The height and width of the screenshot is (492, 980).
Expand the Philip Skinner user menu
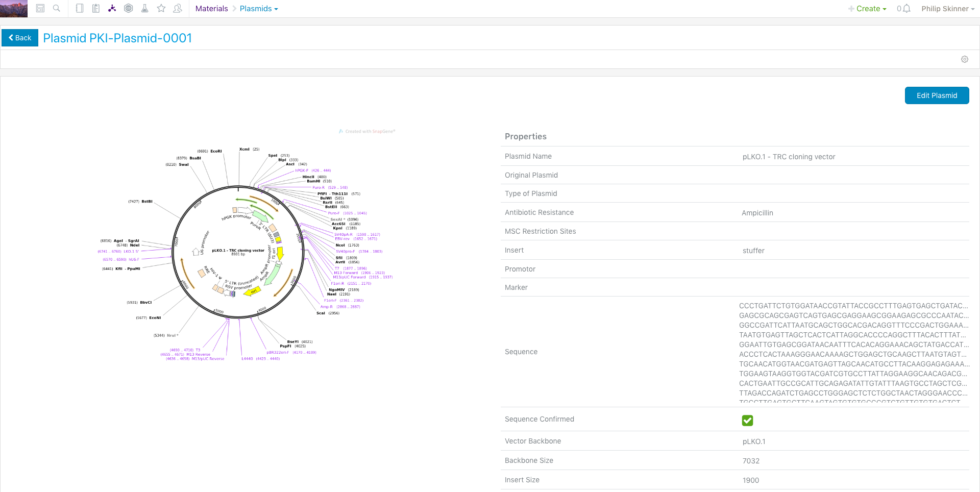pos(947,9)
